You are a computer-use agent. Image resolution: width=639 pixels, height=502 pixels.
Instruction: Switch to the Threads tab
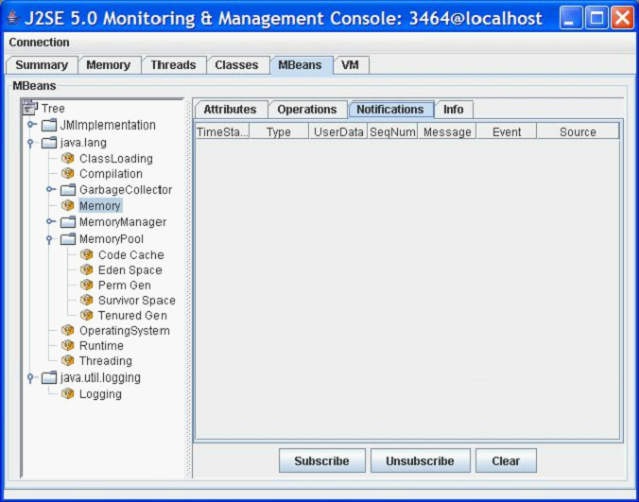pos(174,65)
